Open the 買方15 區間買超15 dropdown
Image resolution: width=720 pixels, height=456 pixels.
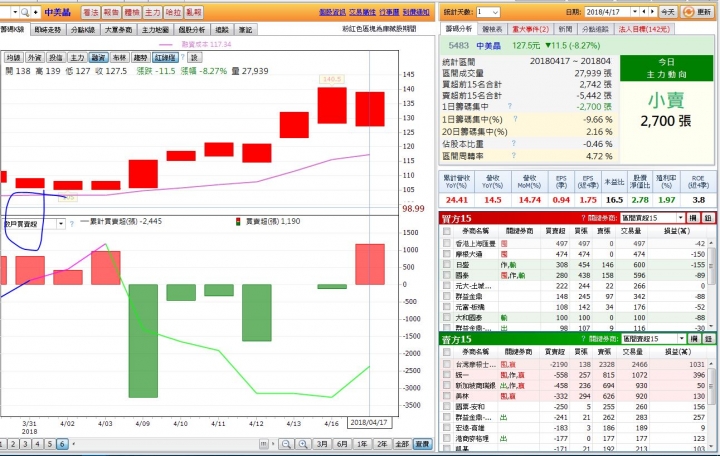tap(680, 218)
